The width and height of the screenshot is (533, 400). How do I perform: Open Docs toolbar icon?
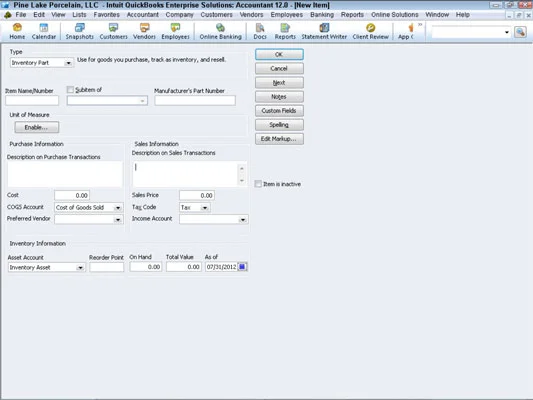(260, 31)
